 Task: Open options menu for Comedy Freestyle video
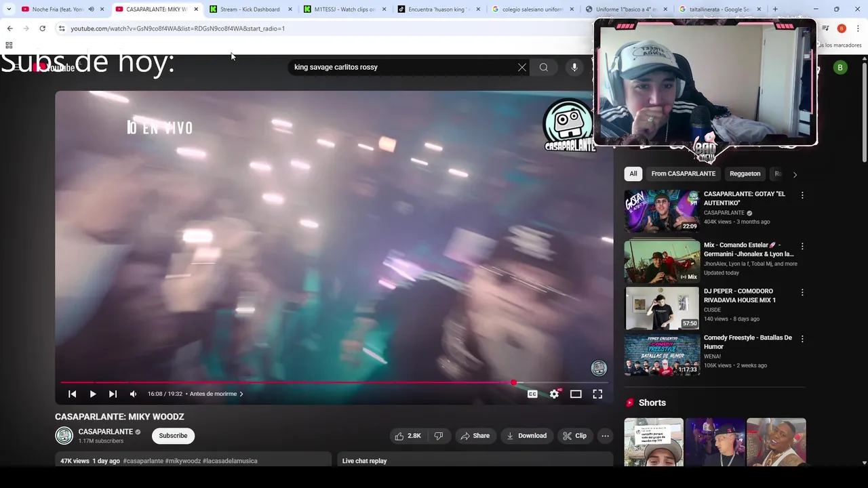point(802,339)
